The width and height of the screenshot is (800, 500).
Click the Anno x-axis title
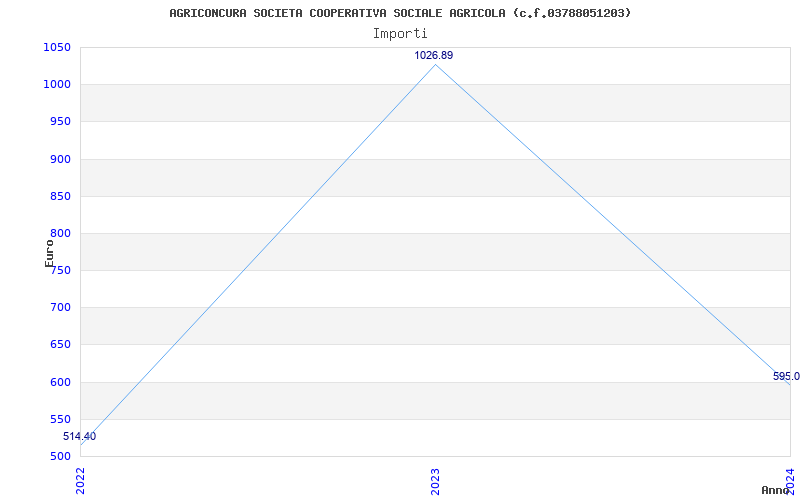775,490
